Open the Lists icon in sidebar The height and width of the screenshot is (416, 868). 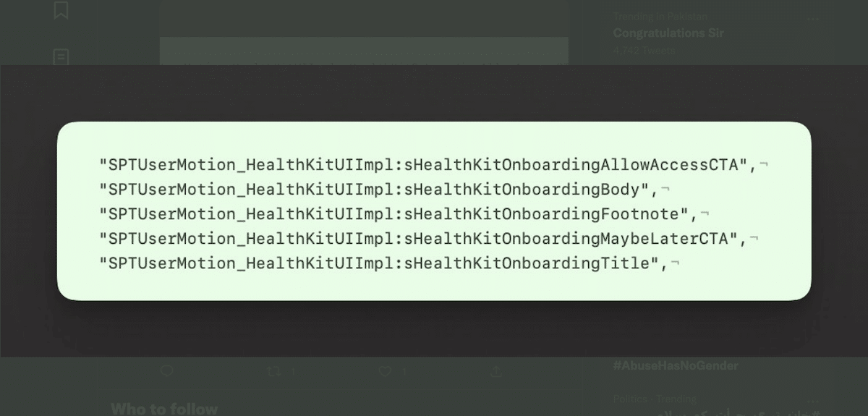(x=61, y=56)
